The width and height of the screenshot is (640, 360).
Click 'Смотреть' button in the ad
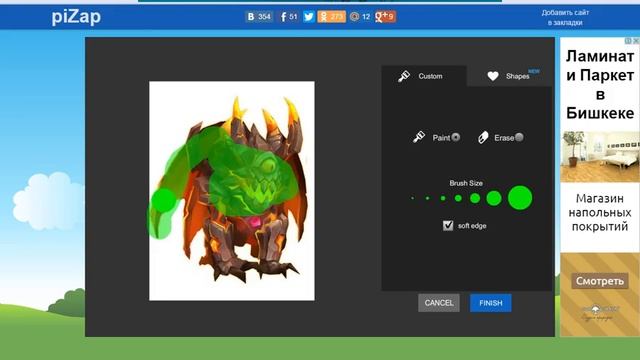coord(600,281)
